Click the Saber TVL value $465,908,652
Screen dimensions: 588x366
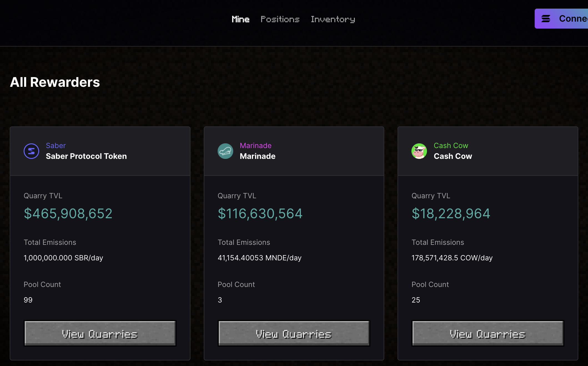[x=68, y=213]
